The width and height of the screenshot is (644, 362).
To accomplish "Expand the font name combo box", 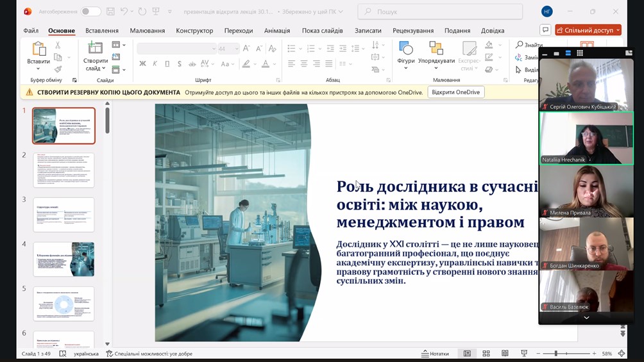I will (x=214, y=49).
